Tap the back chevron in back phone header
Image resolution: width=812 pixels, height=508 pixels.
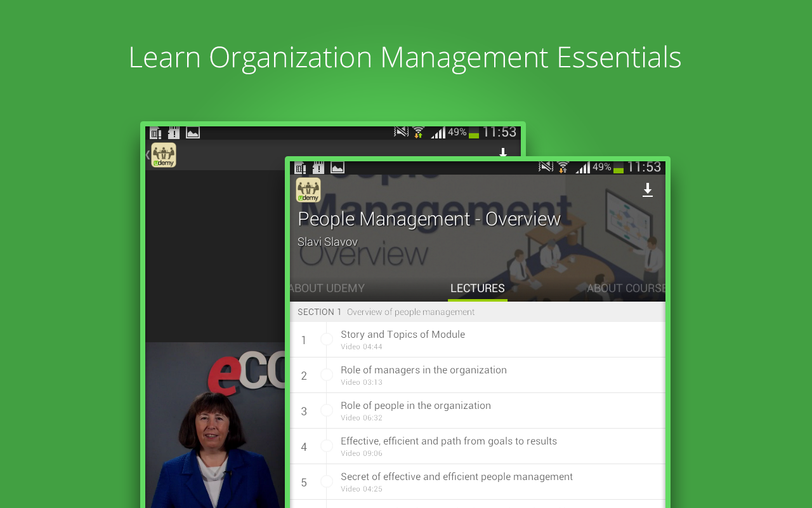tap(148, 154)
